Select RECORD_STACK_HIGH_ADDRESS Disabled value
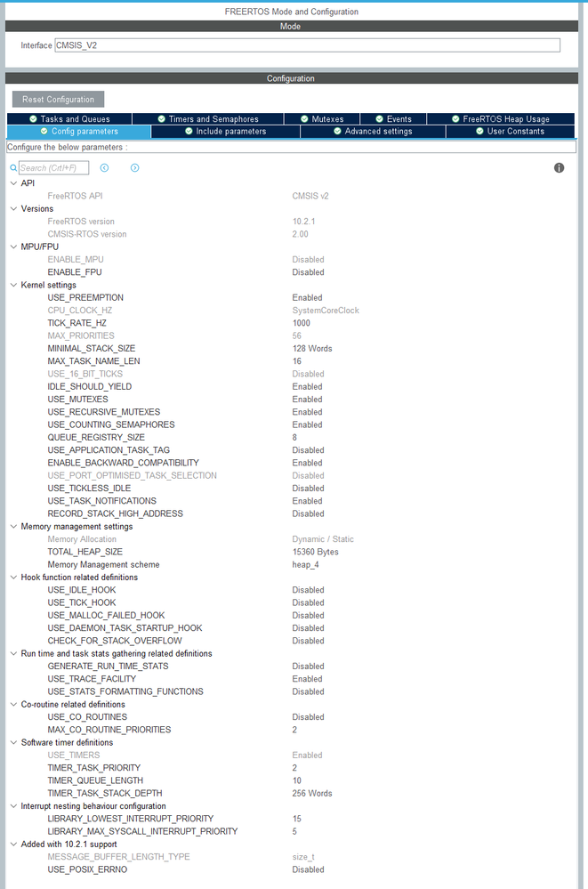This screenshot has width=588, height=889. click(x=308, y=513)
